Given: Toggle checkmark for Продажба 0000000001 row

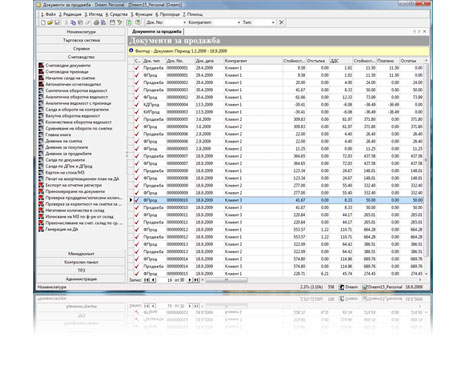Looking at the screenshot, I should 137,68.
